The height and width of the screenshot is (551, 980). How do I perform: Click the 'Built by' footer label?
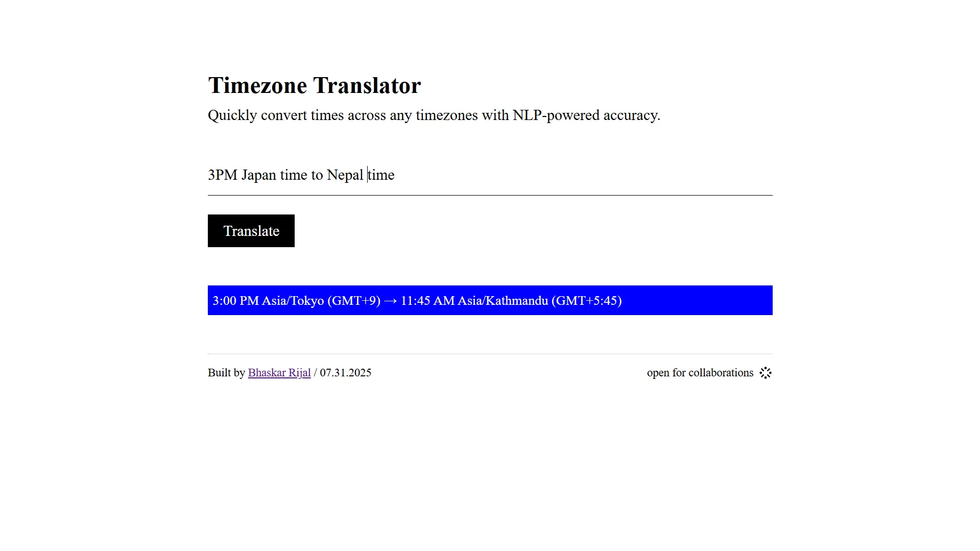(x=226, y=373)
